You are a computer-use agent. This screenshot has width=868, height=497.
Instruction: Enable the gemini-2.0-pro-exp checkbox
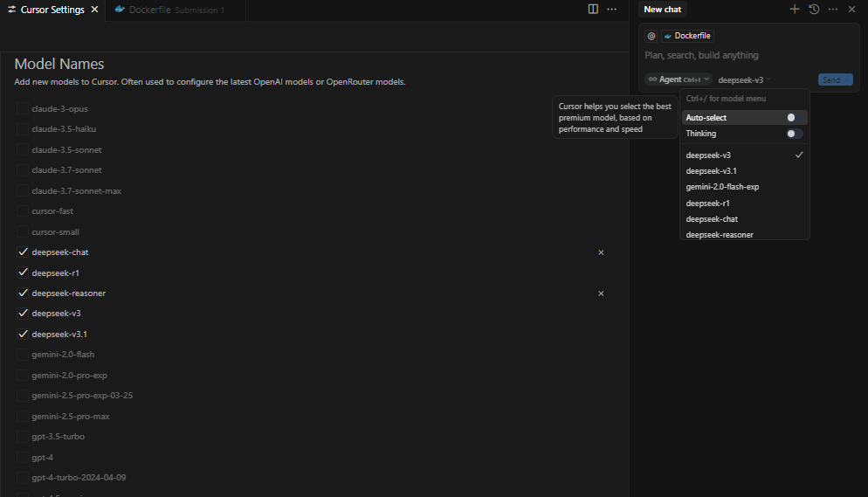point(22,376)
